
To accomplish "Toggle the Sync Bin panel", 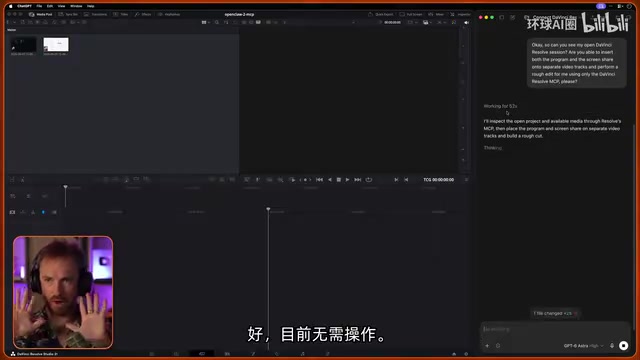I will (68, 14).
